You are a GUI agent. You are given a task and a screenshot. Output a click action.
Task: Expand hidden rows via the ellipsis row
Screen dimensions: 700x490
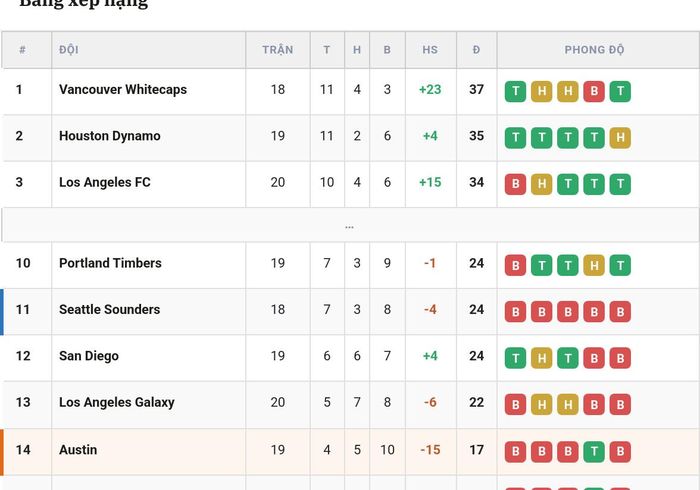[x=350, y=225]
